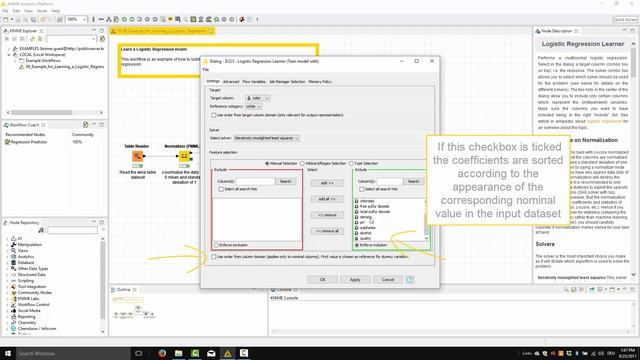This screenshot has height=360, width=640.
Task: Click the KNIME Explorer horizontal scrollbar
Action: pyautogui.click(x=42, y=112)
